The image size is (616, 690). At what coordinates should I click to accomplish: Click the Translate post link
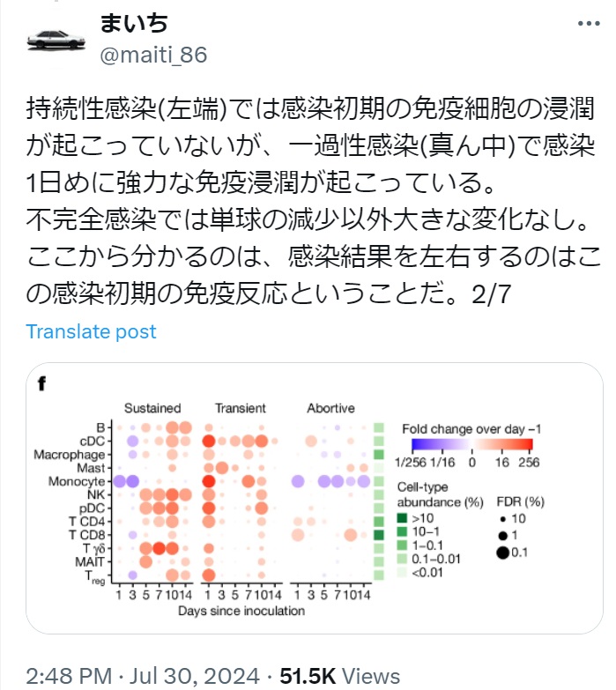[x=91, y=331]
